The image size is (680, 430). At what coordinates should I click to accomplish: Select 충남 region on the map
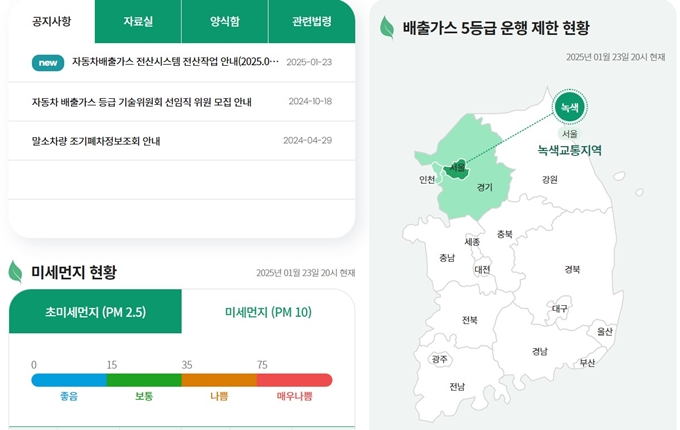pos(447,258)
